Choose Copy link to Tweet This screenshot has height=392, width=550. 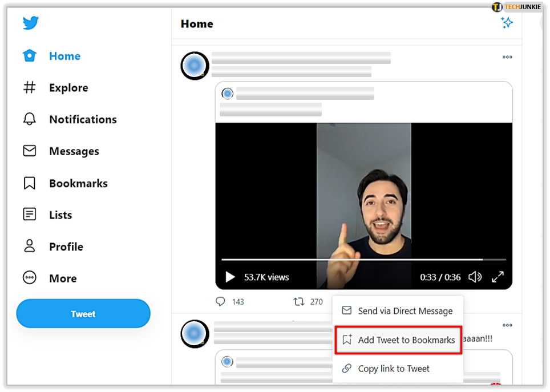398,369
